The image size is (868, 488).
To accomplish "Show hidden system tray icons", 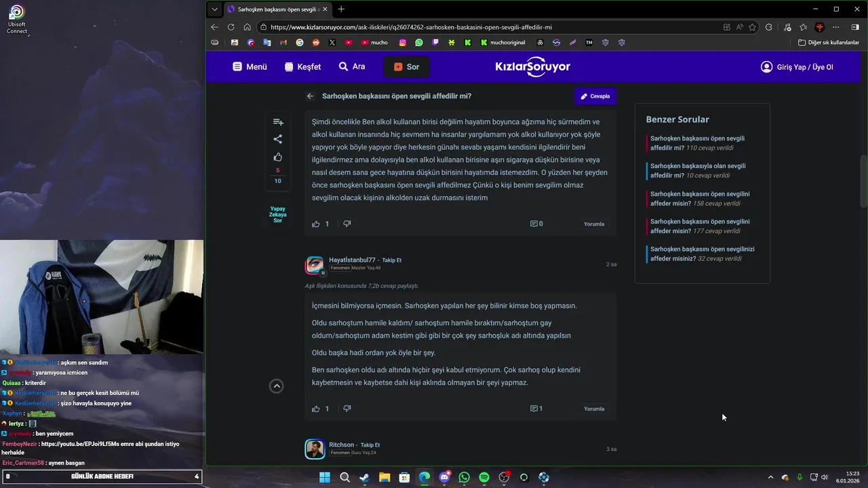I will tap(770, 477).
